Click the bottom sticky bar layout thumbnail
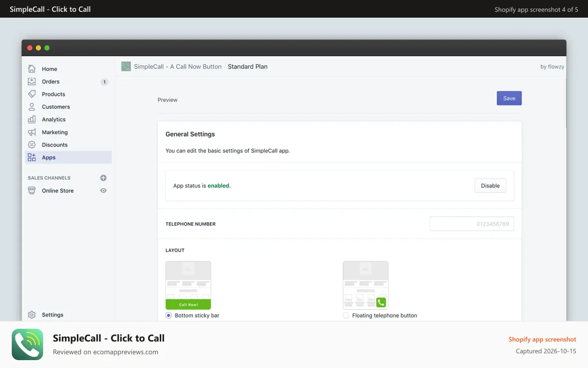The height and width of the screenshot is (368, 588). (x=188, y=285)
